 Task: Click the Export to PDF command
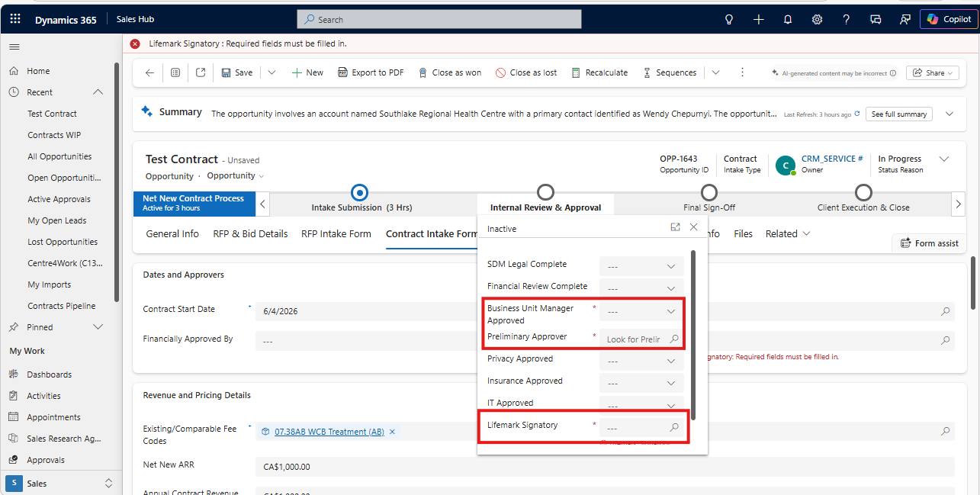(371, 72)
